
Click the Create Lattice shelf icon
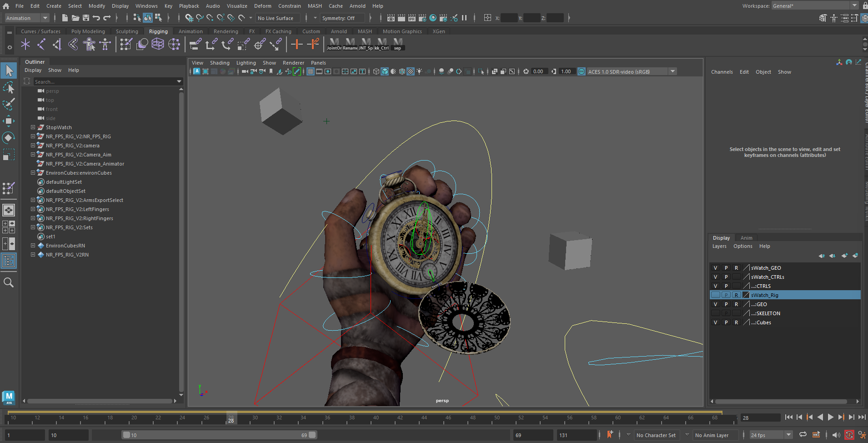[158, 44]
